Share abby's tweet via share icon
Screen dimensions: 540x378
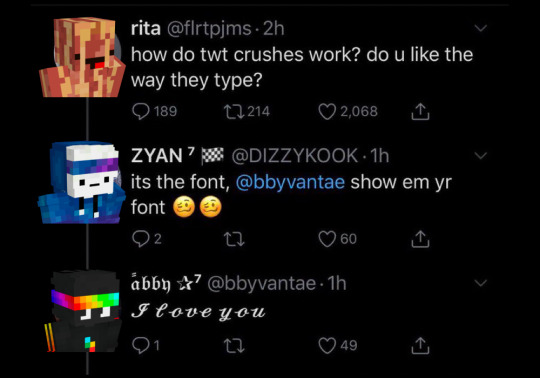point(420,346)
